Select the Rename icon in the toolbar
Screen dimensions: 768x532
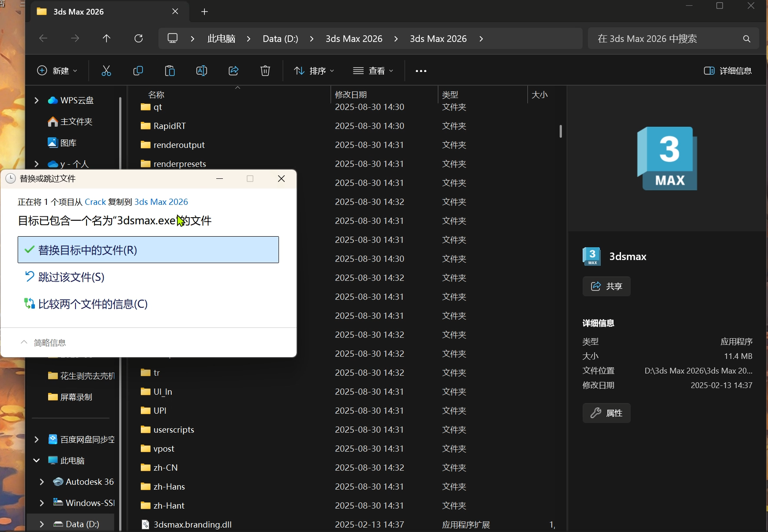pos(202,71)
